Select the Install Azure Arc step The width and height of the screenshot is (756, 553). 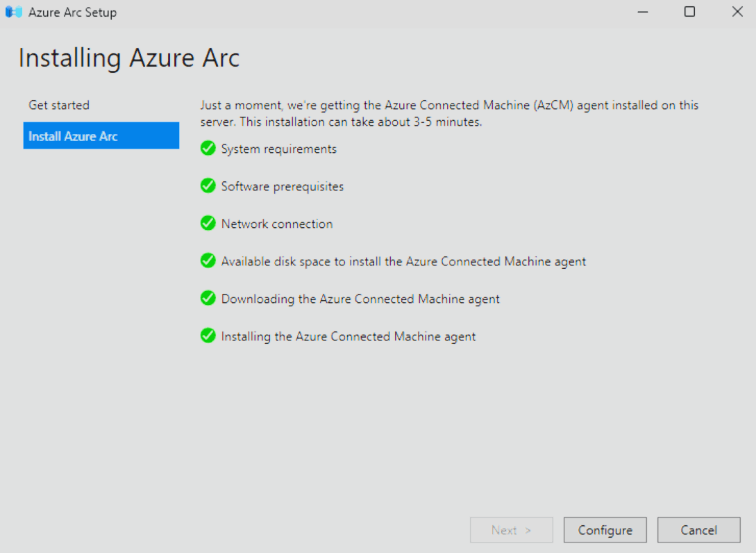[101, 135]
